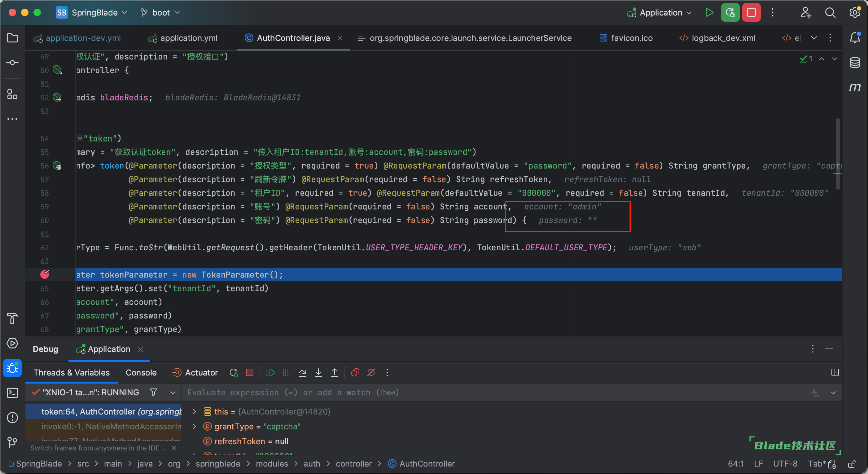Switch to logback_dev.xml tab

coord(717,38)
